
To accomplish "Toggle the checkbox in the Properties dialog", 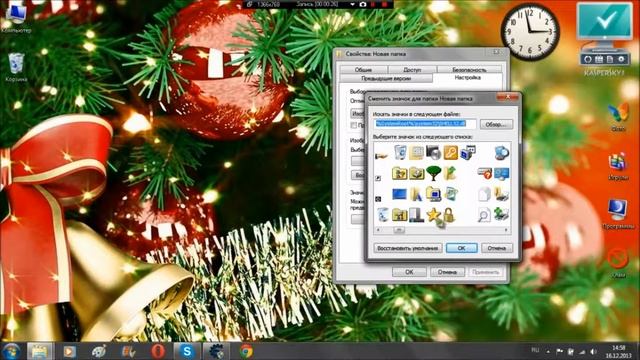I will pos(353,125).
